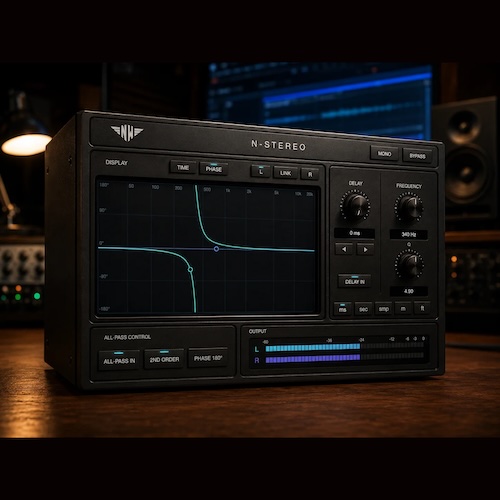Click the NH winged logo
Screen dimensions: 500x500
coord(127,133)
